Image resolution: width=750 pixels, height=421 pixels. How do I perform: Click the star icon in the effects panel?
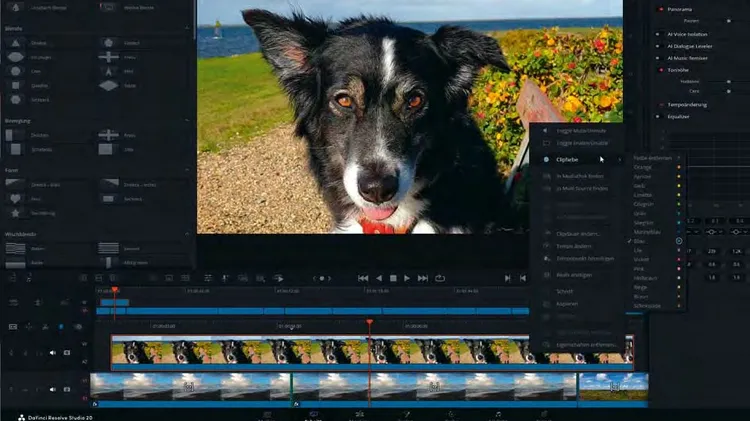(x=16, y=212)
